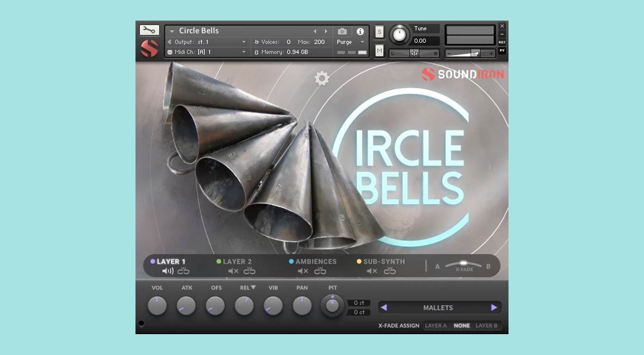Assign X-Fade to Layer B
644x355 pixels.
(486, 326)
